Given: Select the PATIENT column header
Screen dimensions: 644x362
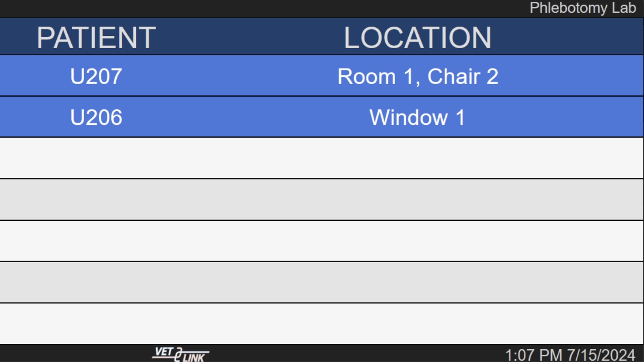Looking at the screenshot, I should coord(96,37).
